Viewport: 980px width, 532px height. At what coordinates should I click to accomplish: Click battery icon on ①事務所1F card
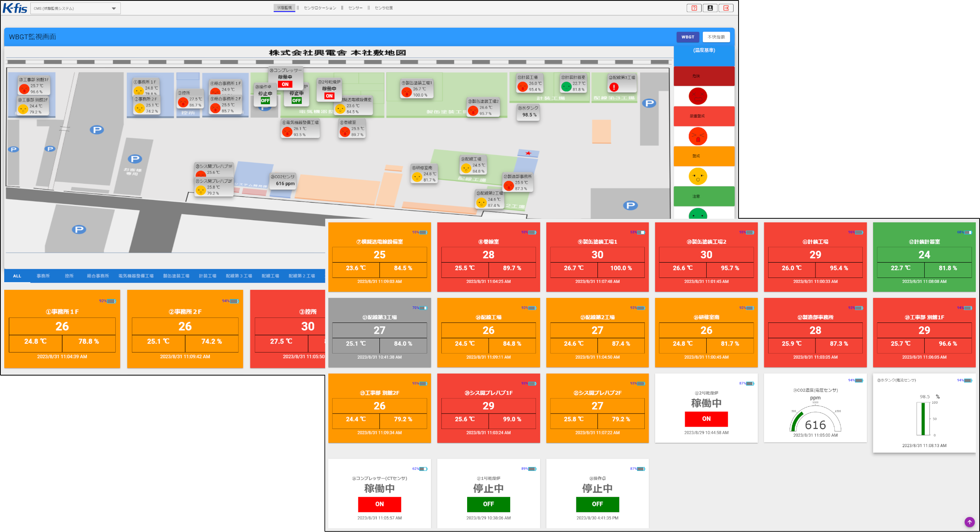click(x=111, y=301)
